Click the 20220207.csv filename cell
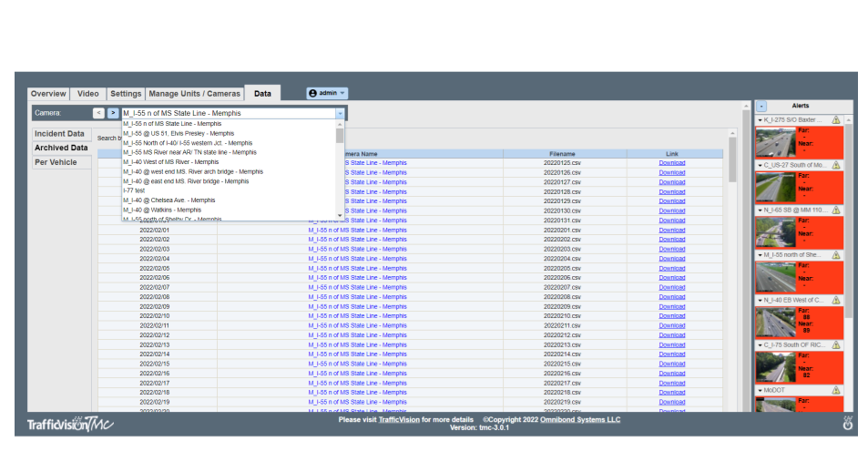The image size is (868, 472). pyautogui.click(x=563, y=287)
